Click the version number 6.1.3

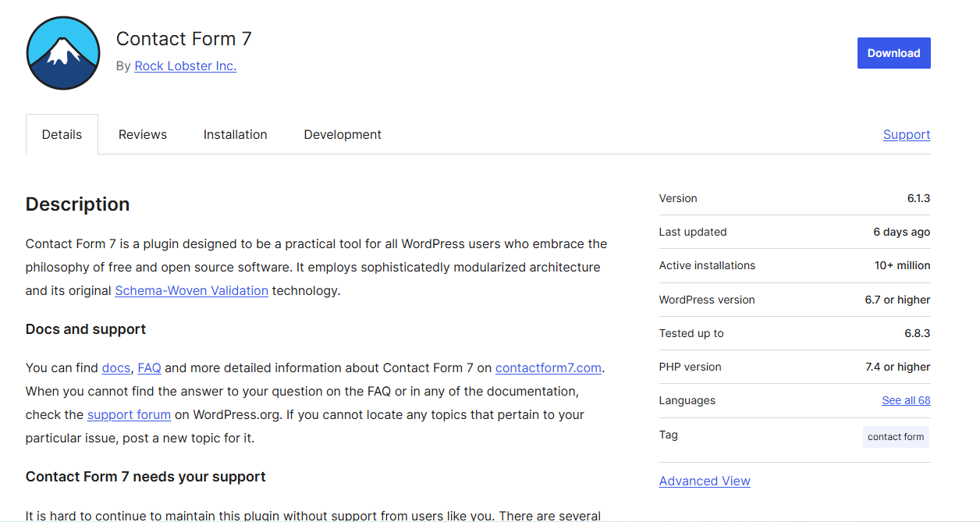pos(918,198)
